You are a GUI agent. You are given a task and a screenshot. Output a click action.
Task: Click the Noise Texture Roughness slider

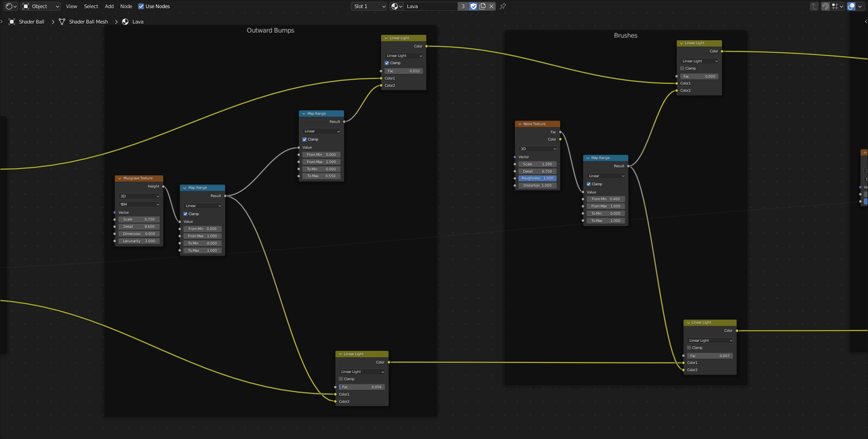click(x=538, y=178)
